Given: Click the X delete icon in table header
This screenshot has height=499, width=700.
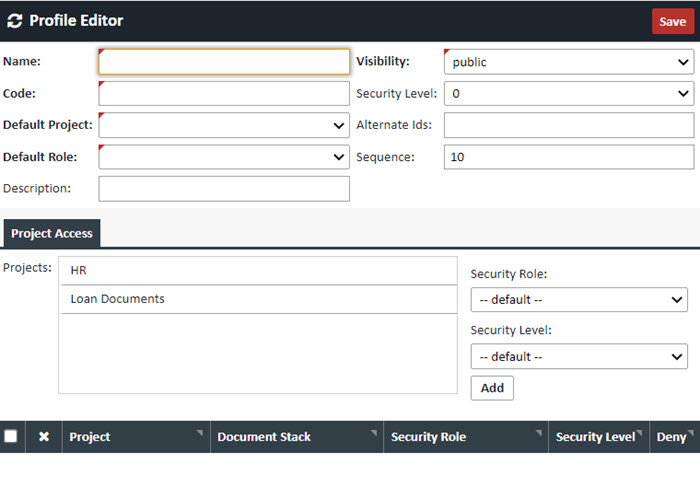Looking at the screenshot, I should (44, 437).
